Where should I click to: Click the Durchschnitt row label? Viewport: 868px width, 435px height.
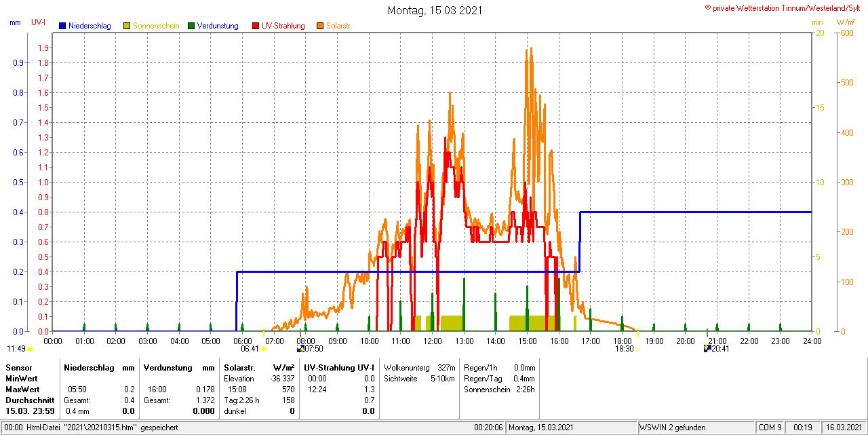[x=30, y=400]
